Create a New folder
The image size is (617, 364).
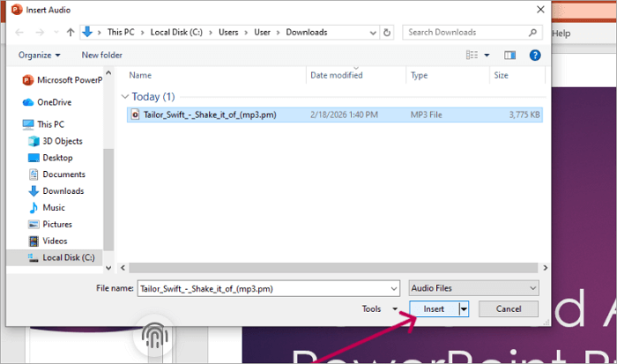102,56
